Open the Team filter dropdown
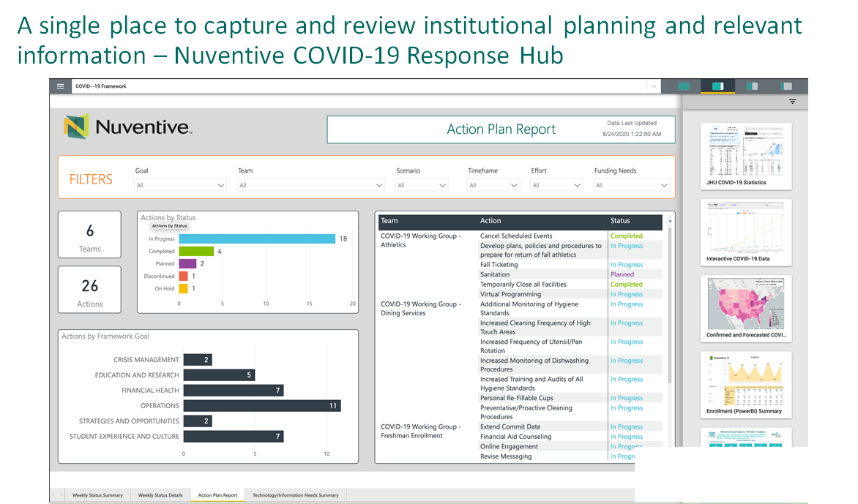The width and height of the screenshot is (858, 504). point(310,185)
